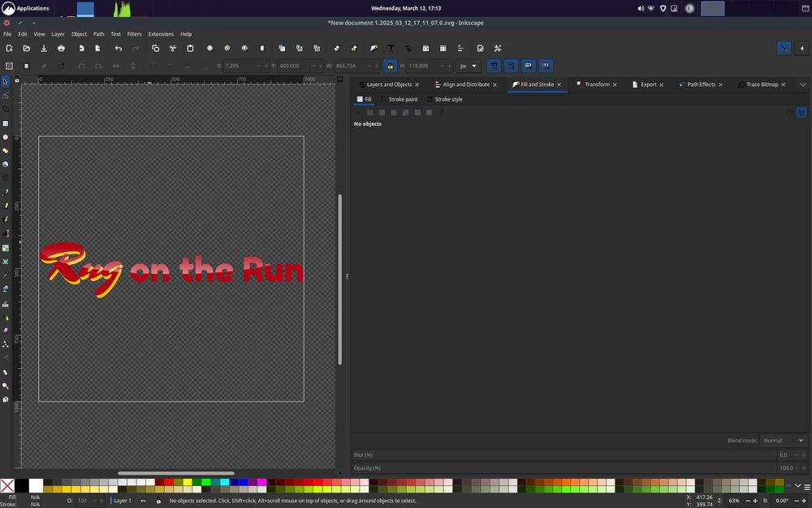Select the Text tool in toolbox

pyautogui.click(x=5, y=233)
